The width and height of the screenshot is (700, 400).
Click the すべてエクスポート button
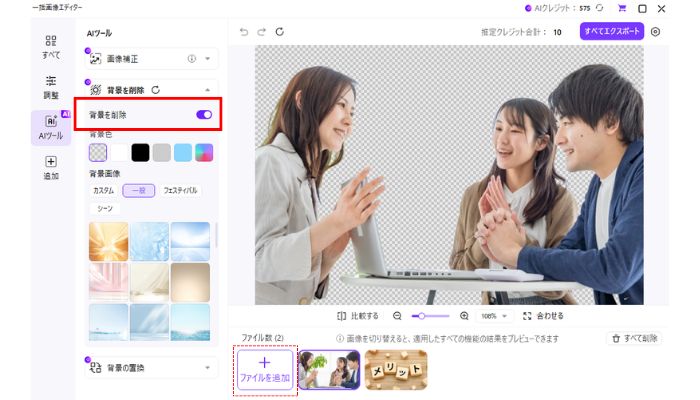[x=611, y=32]
